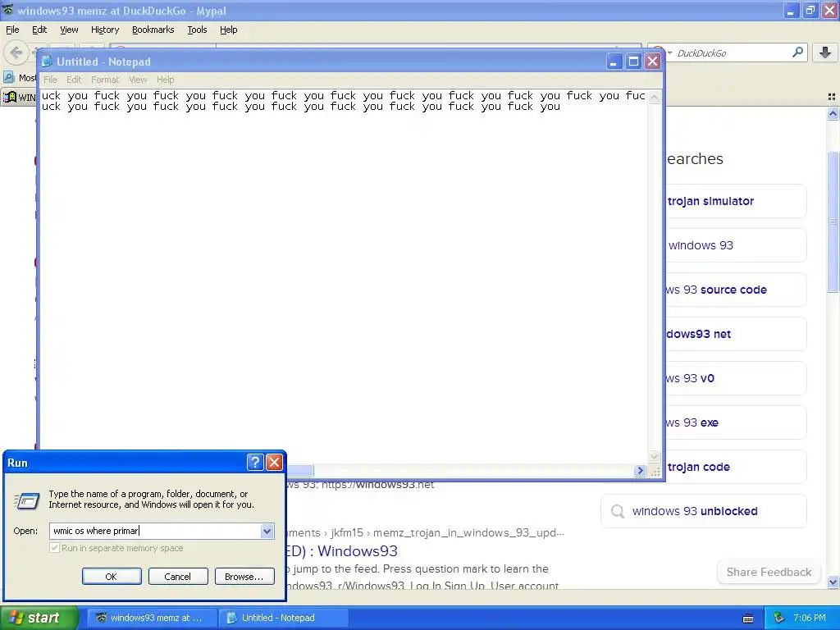
Task: Select windows 93 unblocked related search
Action: click(703, 511)
